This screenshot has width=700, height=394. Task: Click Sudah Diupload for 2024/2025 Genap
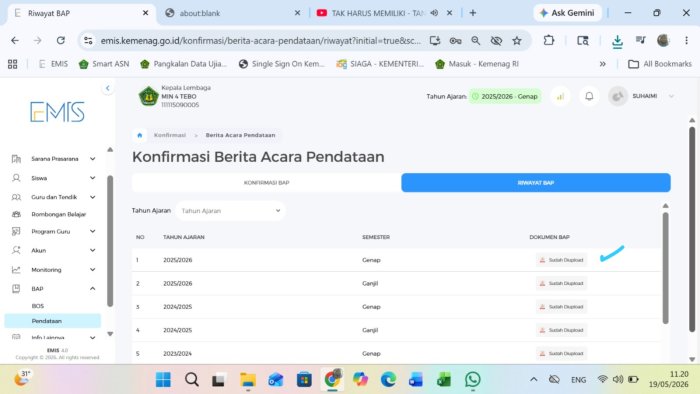[562, 307]
